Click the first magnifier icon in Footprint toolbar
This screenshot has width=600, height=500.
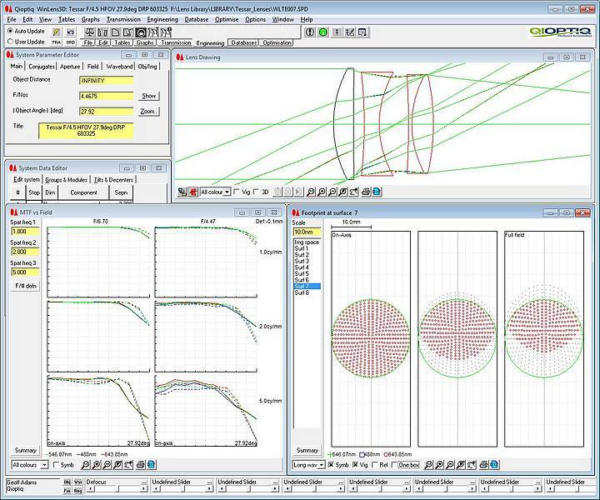coord(429,465)
